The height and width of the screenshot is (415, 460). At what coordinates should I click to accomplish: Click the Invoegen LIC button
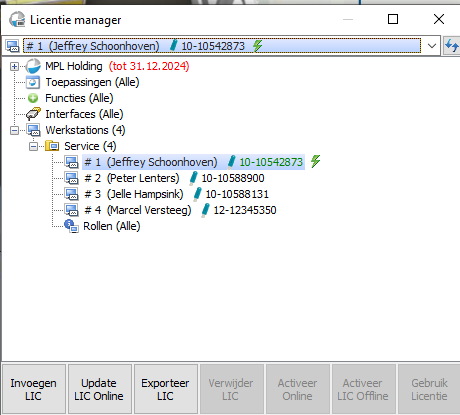point(33,389)
